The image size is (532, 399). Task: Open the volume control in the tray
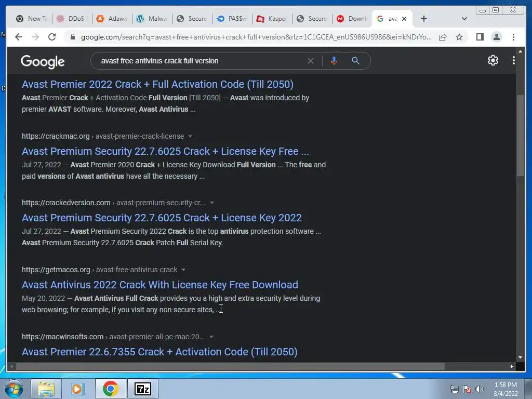tap(480, 389)
